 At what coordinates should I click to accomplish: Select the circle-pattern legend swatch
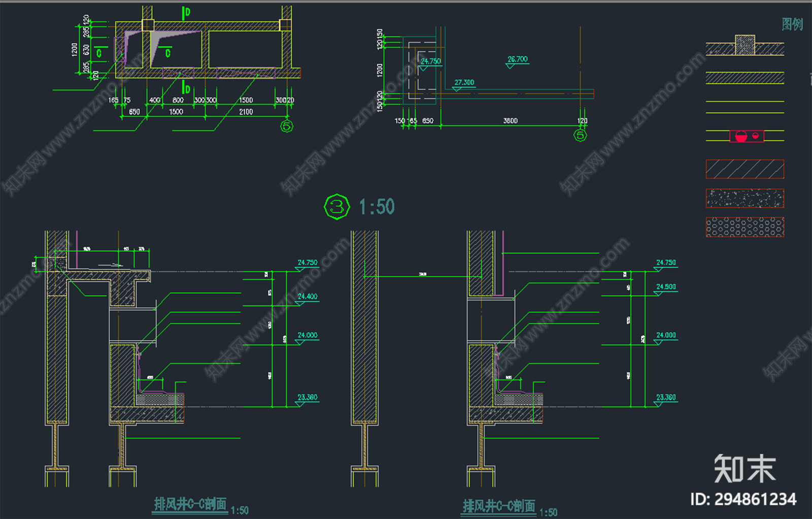pyautogui.click(x=745, y=227)
